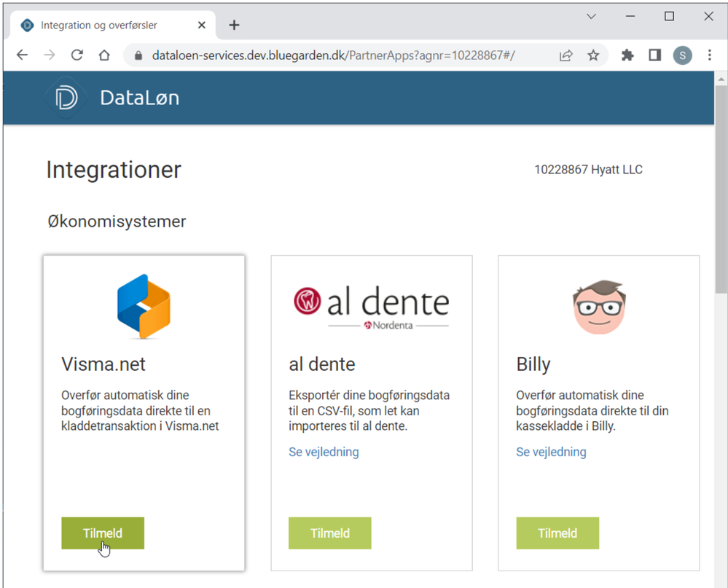This screenshot has height=588, width=728.
Task: Minimize the browser window
Action: (630, 16)
